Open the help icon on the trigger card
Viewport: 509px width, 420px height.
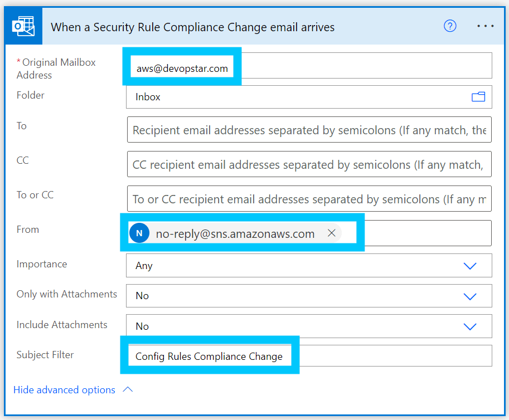[x=450, y=26]
